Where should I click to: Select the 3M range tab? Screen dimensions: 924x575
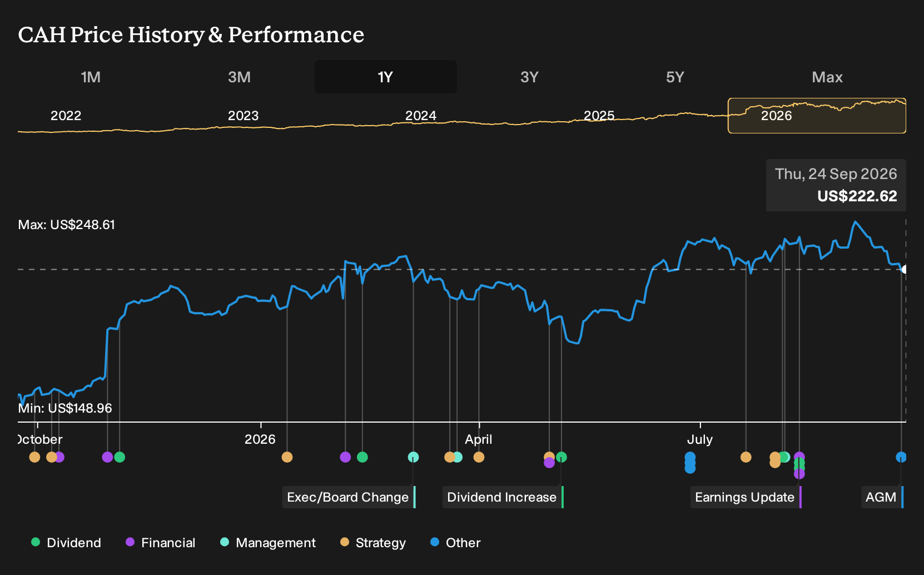pyautogui.click(x=239, y=77)
